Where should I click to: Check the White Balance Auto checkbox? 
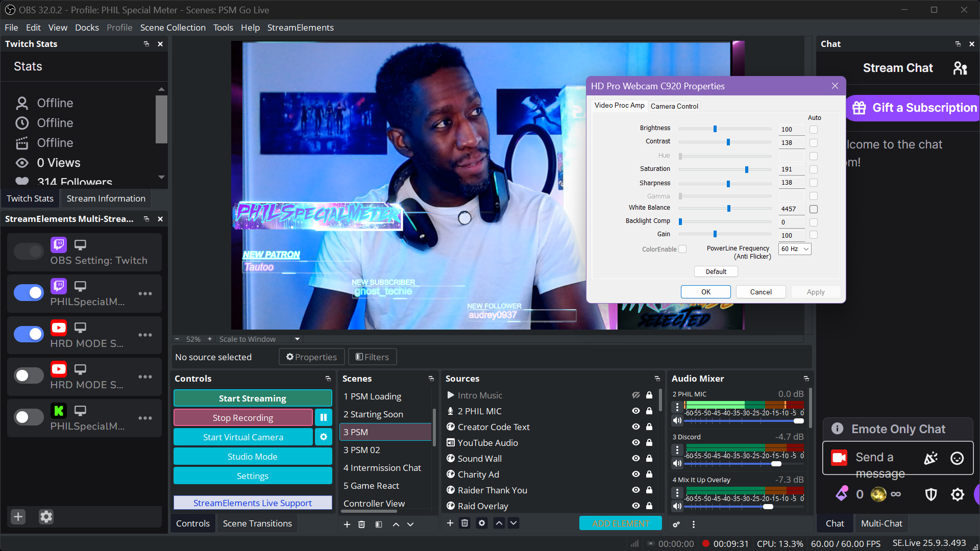click(x=814, y=209)
